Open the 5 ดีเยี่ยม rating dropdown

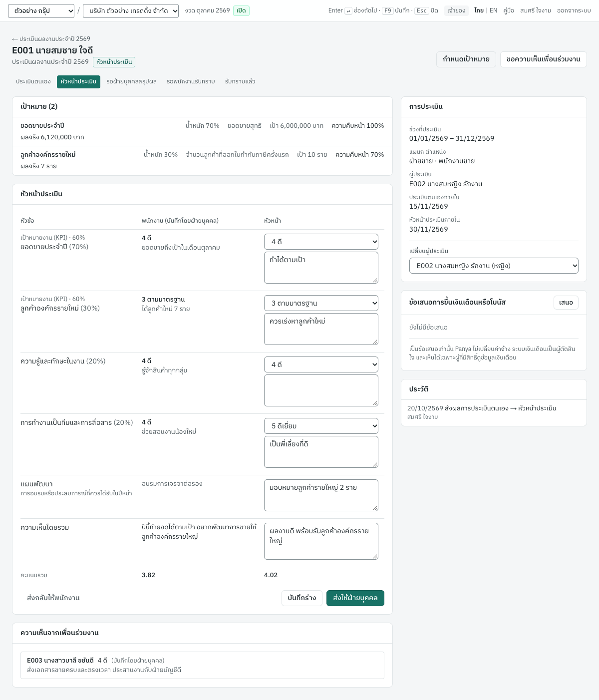coord(321,426)
